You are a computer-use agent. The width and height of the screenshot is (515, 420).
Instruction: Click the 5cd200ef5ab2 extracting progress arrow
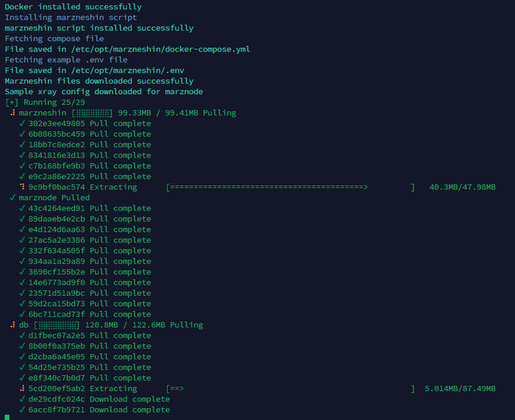(x=175, y=388)
